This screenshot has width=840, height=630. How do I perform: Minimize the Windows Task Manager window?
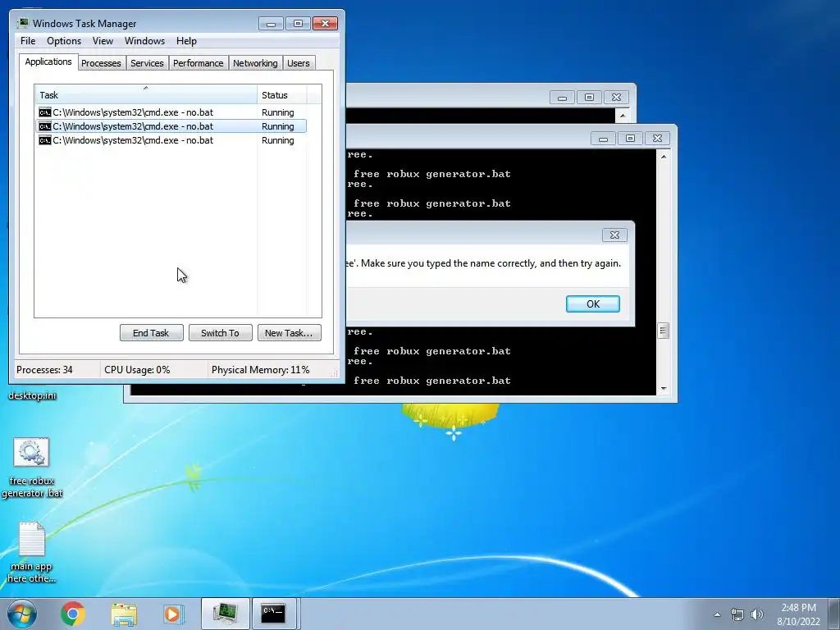click(x=271, y=24)
